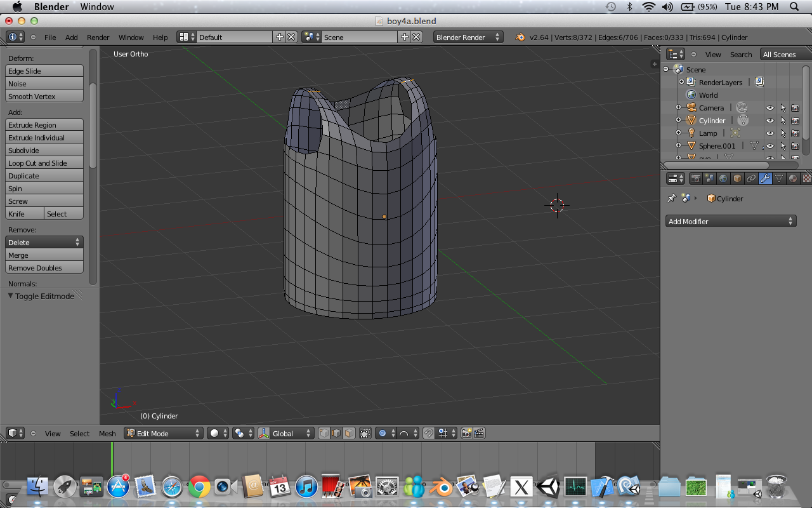Open the Edit Mode selector dropdown
Screen dimensions: 812x508
pos(164,433)
